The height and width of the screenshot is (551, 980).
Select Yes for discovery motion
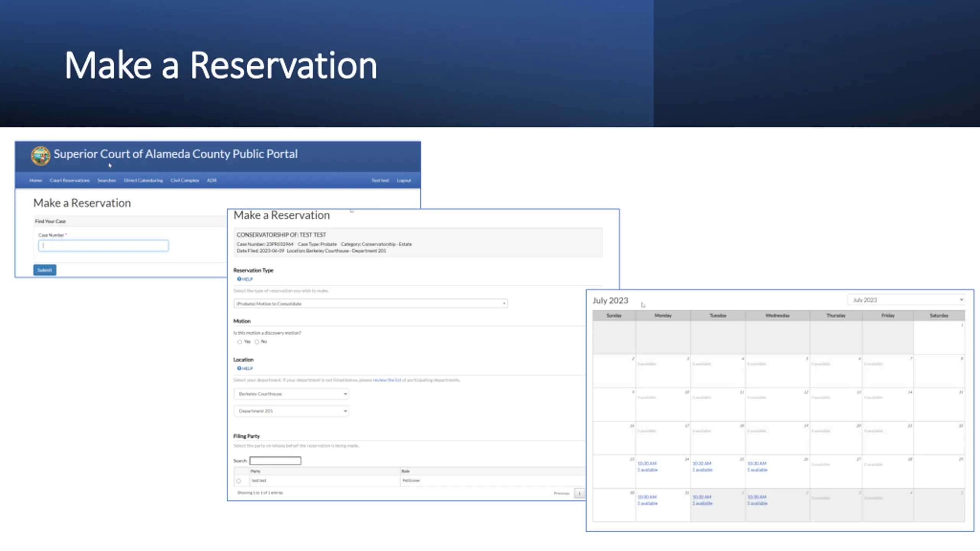click(x=240, y=342)
